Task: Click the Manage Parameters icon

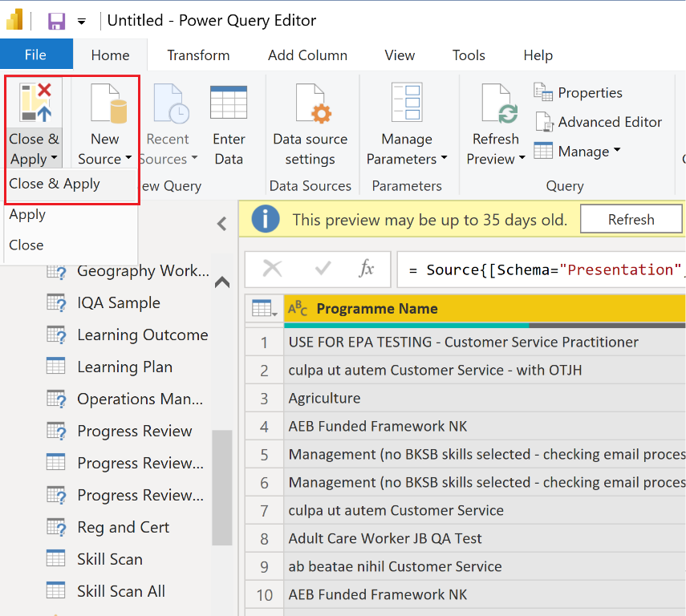Action: [x=406, y=103]
